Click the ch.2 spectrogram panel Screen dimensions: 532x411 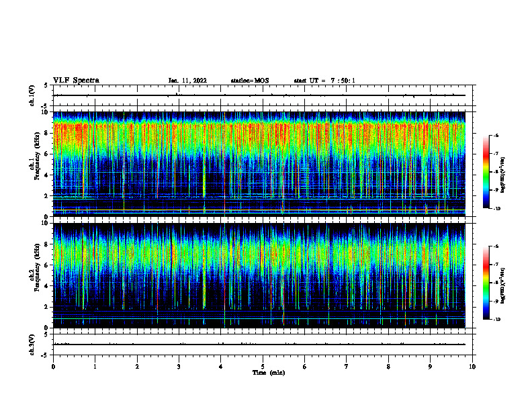(259, 275)
